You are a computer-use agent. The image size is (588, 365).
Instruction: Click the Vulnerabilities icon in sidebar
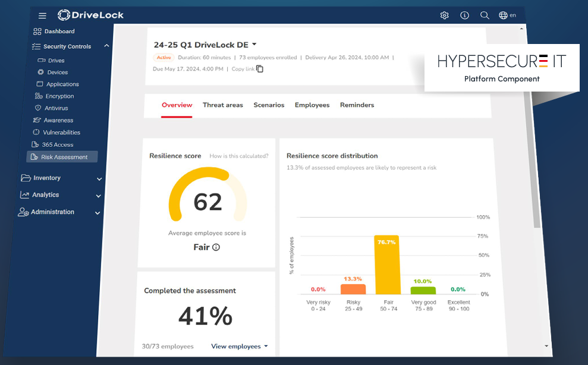(x=36, y=132)
